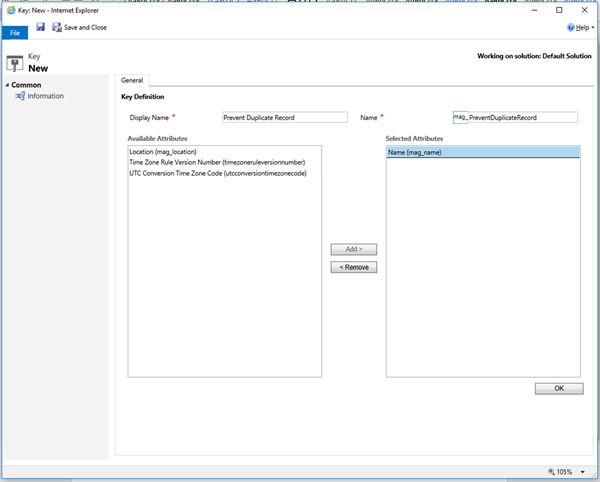
Task: Switch to the General tab
Action: coord(132,80)
